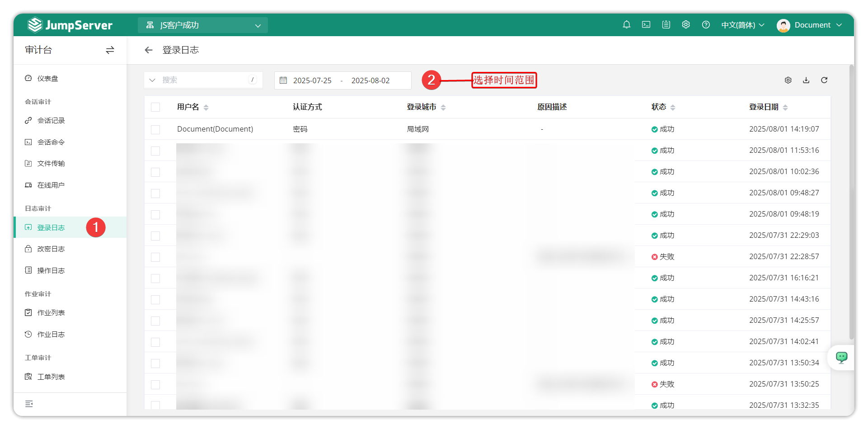Click the refresh icon above the log table
The image size is (868, 425).
click(824, 80)
